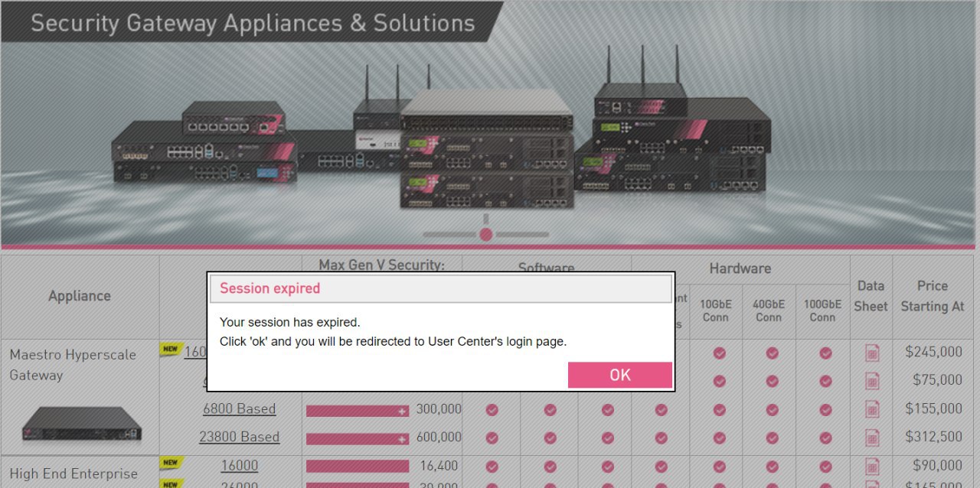Click the '300,000' security value

(439, 409)
